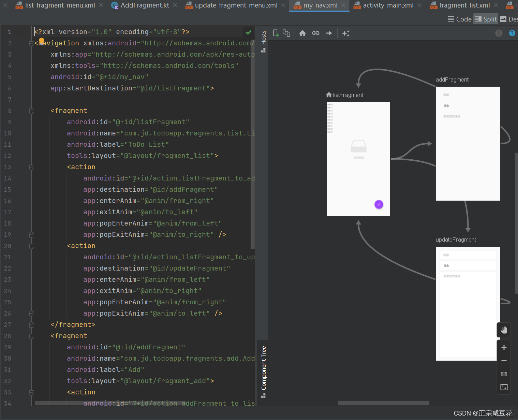Toggle the pan hand tool
518x420 pixels.
504,330
